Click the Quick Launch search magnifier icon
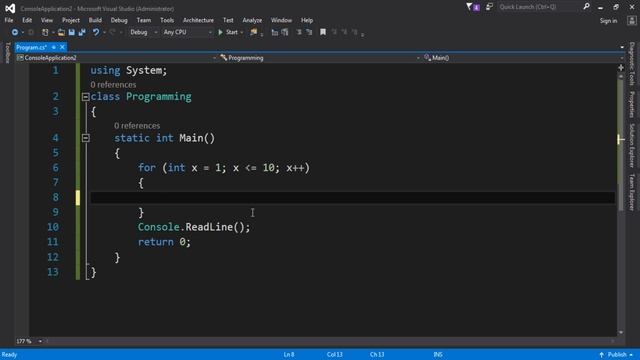The width and height of the screenshot is (640, 360). [x=586, y=7]
